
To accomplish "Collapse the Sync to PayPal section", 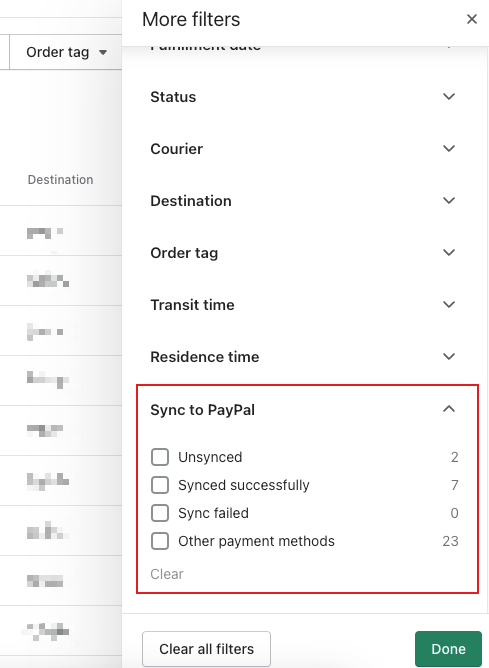I will click(449, 409).
